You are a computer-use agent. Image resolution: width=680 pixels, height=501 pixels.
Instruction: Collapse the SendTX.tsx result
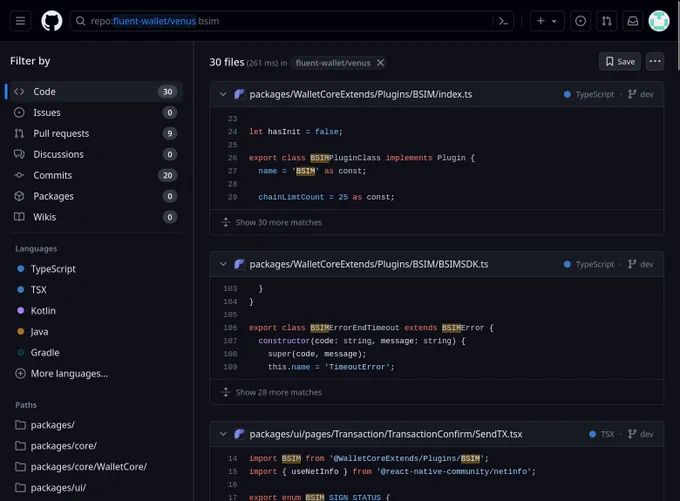pos(223,434)
